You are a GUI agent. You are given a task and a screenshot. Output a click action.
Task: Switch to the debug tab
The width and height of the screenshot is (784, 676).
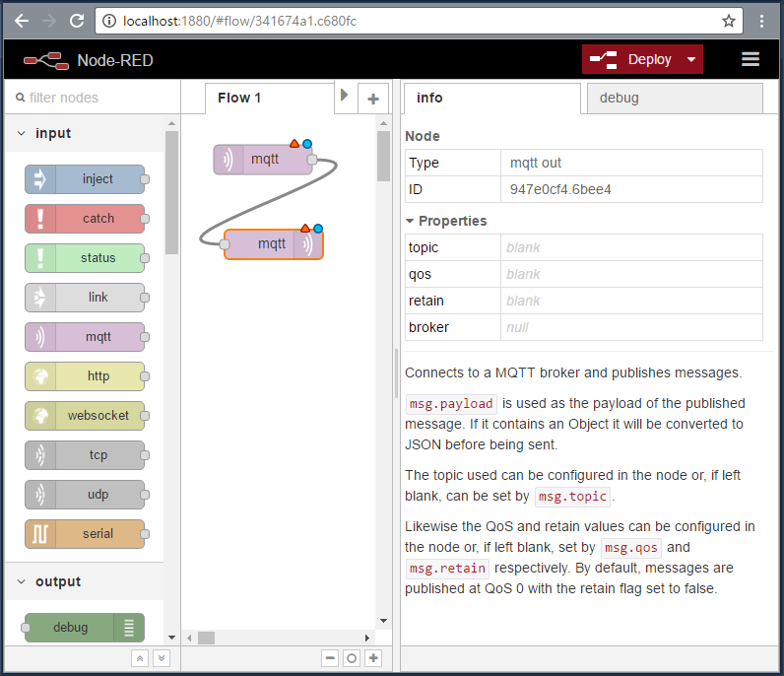674,99
